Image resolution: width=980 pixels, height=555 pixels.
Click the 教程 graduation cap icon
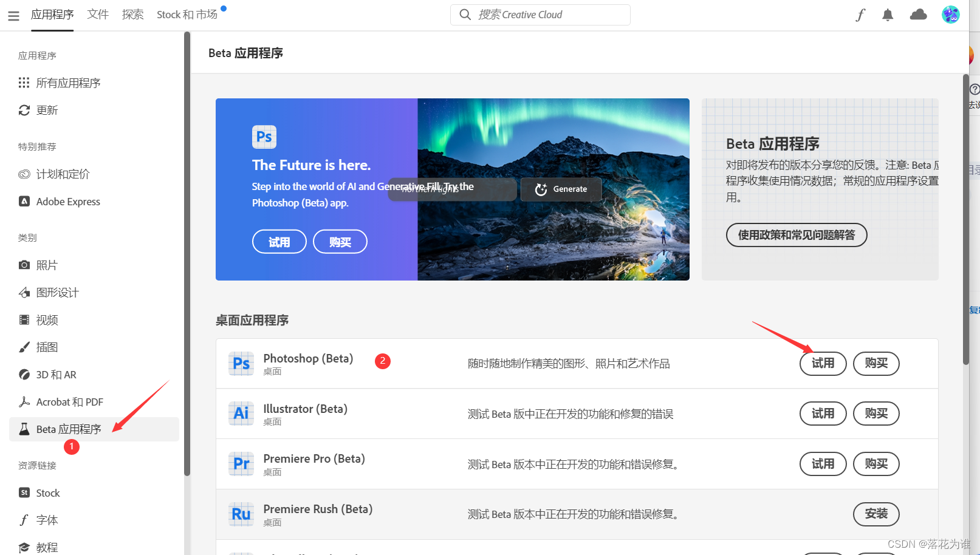tap(24, 547)
